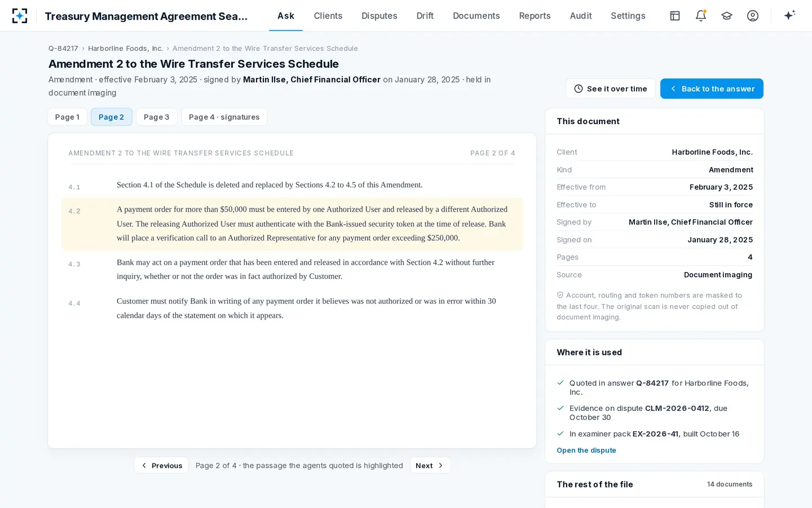Click the highlighted section 4.2 passage
Image resolution: width=812 pixels, height=508 pixels.
(x=292, y=224)
